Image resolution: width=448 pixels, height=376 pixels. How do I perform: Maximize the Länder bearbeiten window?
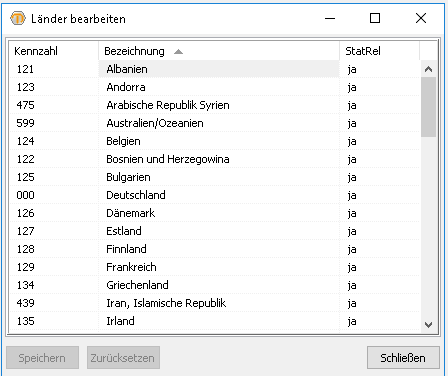point(375,18)
